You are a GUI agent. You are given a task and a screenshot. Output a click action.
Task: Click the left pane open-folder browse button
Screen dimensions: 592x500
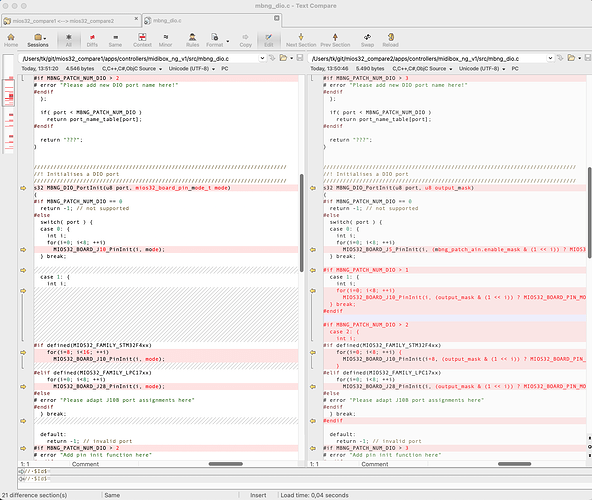click(283, 58)
